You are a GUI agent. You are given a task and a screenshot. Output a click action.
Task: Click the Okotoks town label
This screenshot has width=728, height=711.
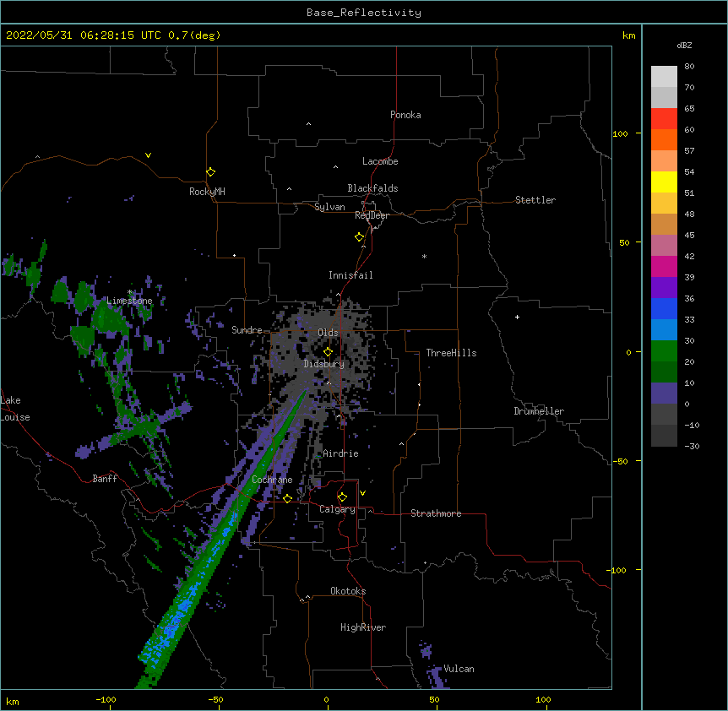click(x=348, y=591)
